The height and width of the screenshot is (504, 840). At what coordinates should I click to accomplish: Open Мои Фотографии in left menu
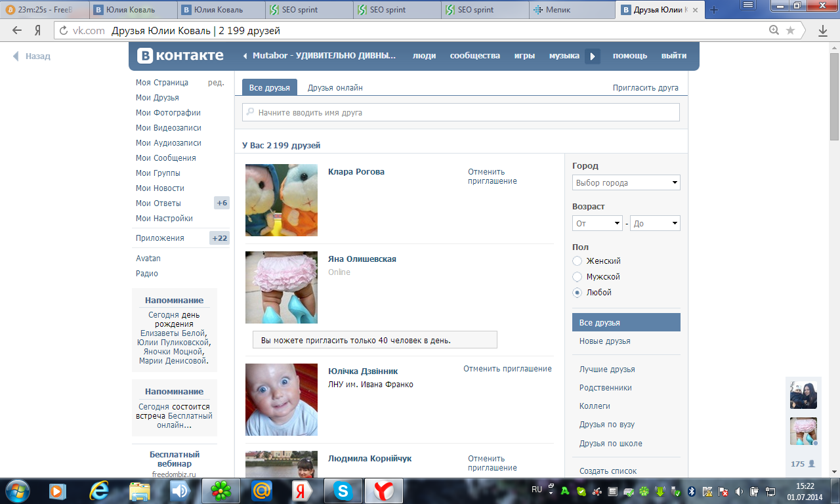(168, 112)
